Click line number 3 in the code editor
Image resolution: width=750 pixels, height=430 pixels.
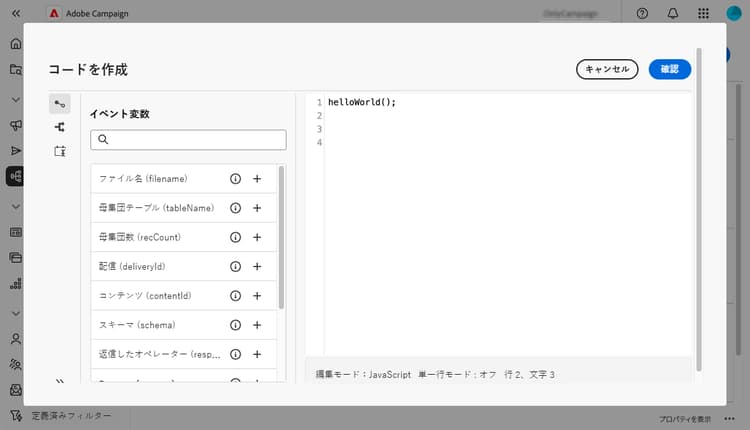(319, 129)
